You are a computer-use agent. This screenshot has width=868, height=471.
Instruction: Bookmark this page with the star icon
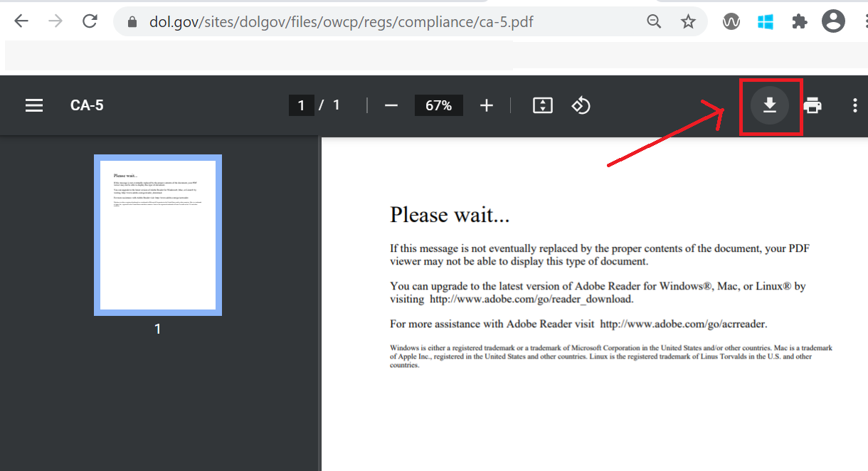[688, 21]
